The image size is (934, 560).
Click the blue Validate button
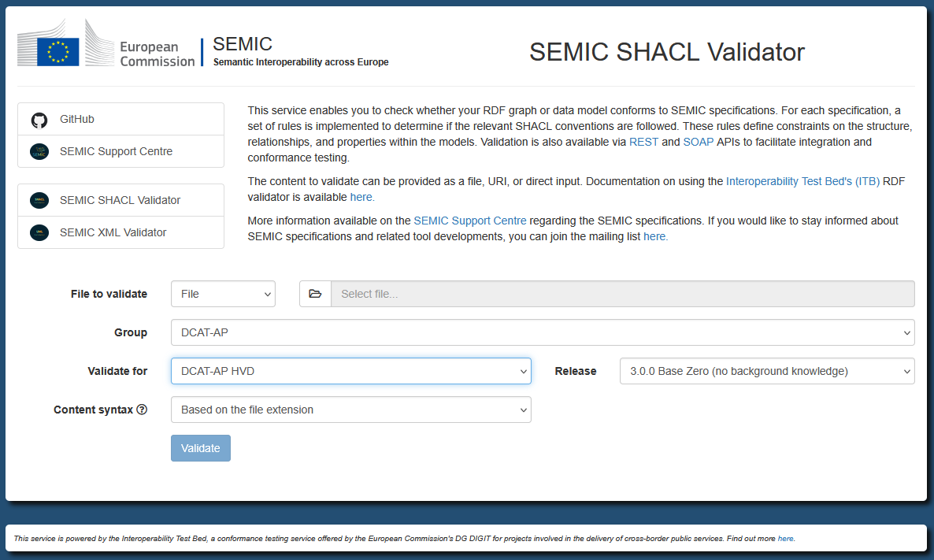[x=201, y=448]
